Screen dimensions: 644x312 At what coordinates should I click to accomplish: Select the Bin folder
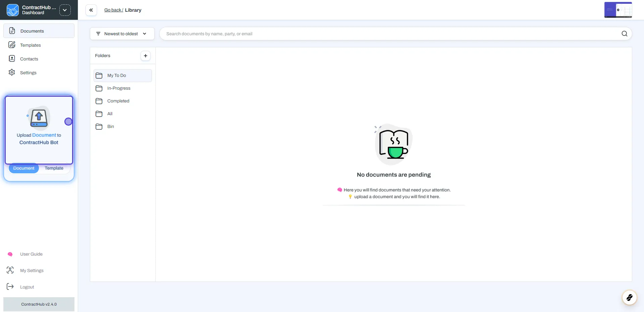pos(123,127)
